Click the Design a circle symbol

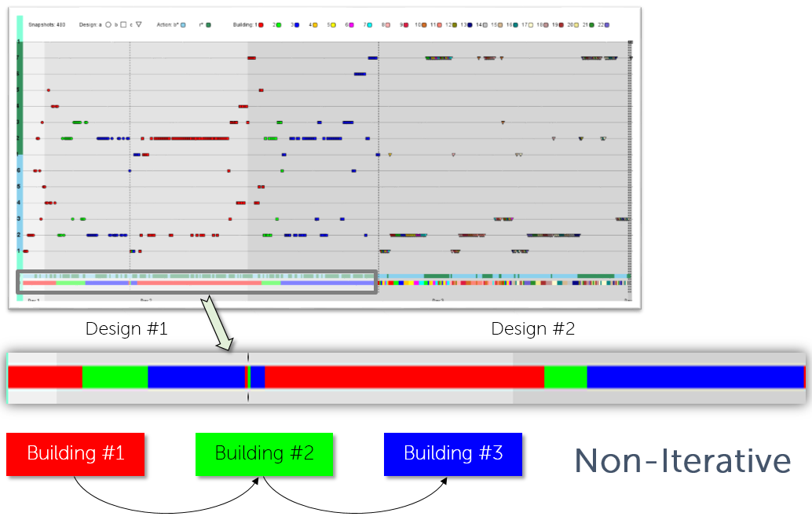108,25
